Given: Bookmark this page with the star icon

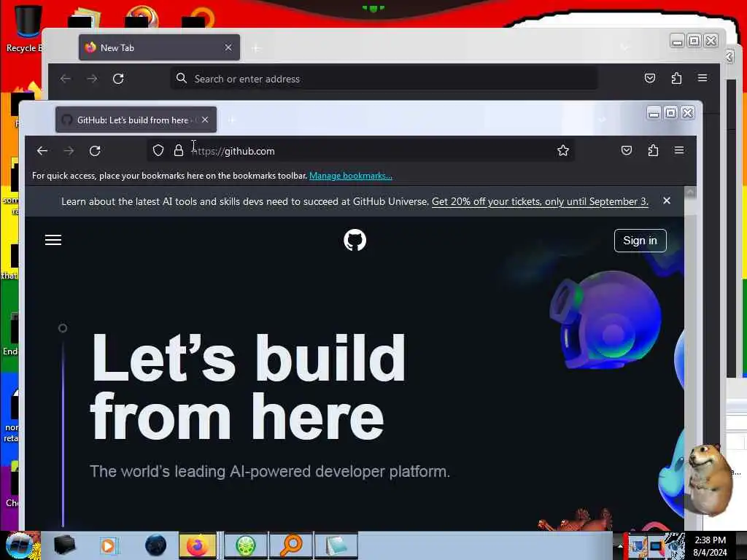Looking at the screenshot, I should tap(563, 150).
